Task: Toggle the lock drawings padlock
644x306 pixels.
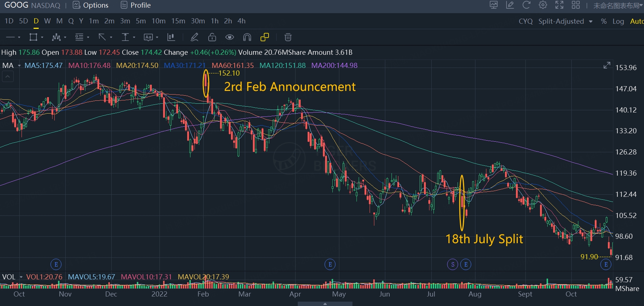Action: point(212,37)
